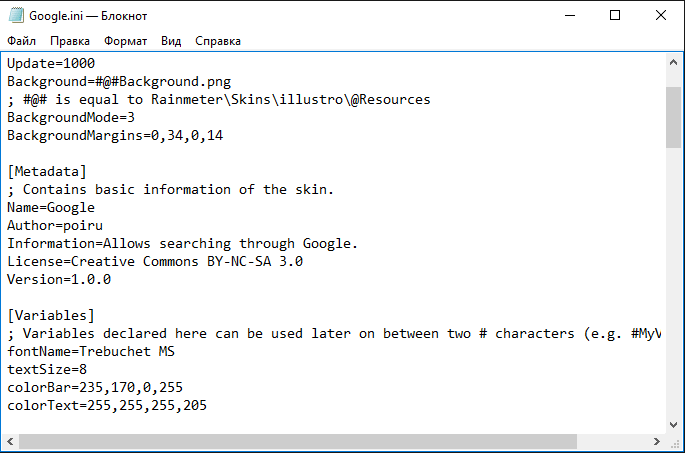This screenshot has width=685, height=453.
Task: Click the Notepad icon in the title bar
Action: (x=16, y=15)
